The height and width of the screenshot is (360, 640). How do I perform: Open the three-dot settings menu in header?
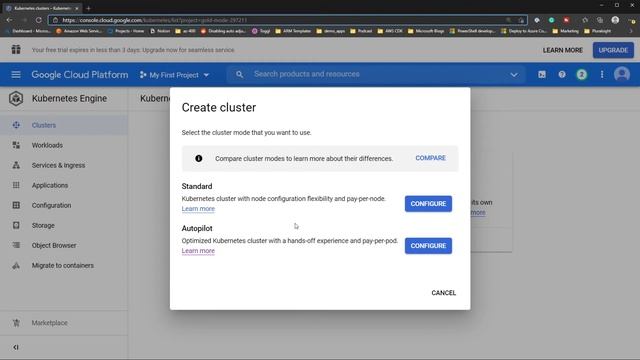[x=602, y=74]
